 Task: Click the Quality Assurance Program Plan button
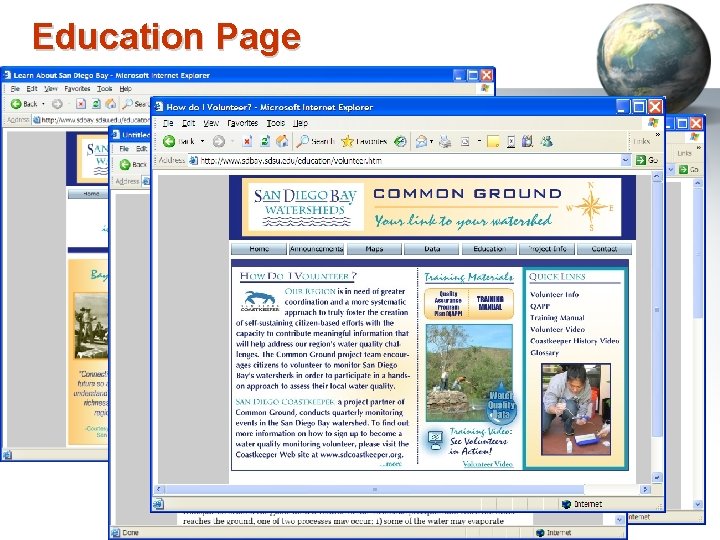tap(448, 304)
